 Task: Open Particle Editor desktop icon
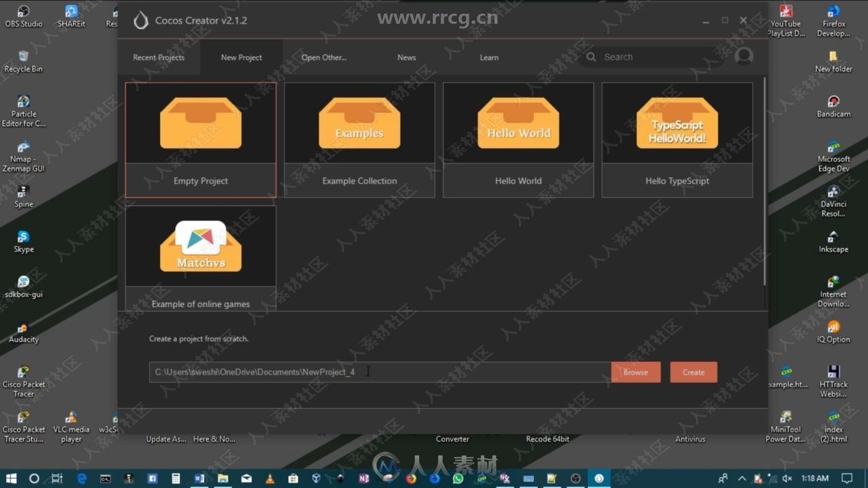pyautogui.click(x=24, y=111)
